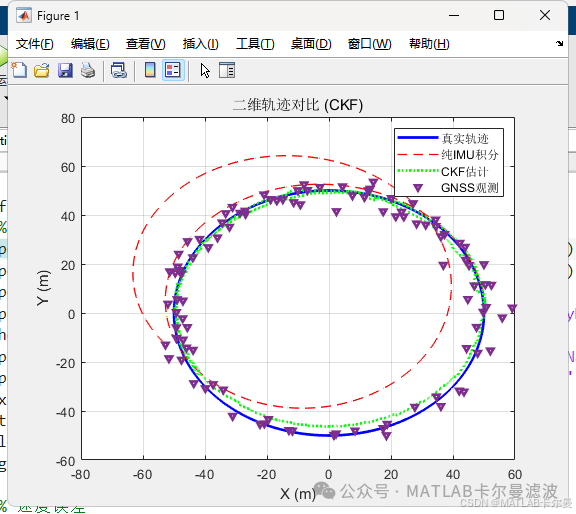This screenshot has height=514, width=576.
Task: Open the 查看(V) menu
Action: tap(145, 44)
